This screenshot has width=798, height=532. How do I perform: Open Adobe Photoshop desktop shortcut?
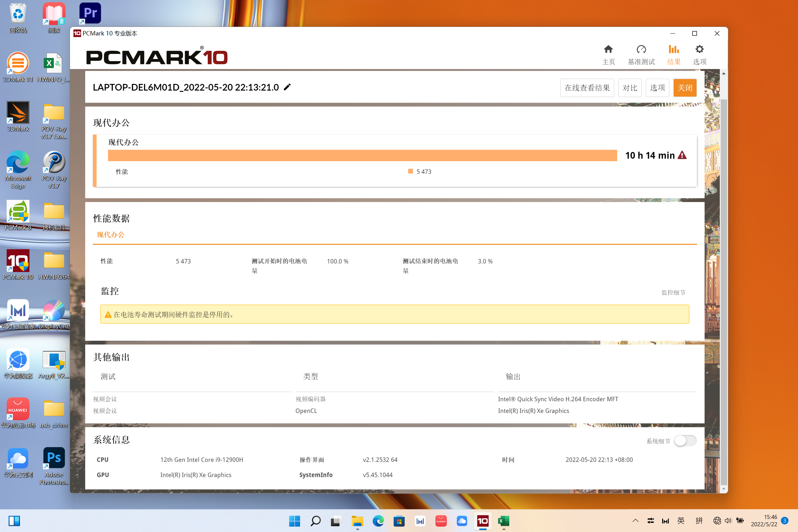(x=54, y=458)
